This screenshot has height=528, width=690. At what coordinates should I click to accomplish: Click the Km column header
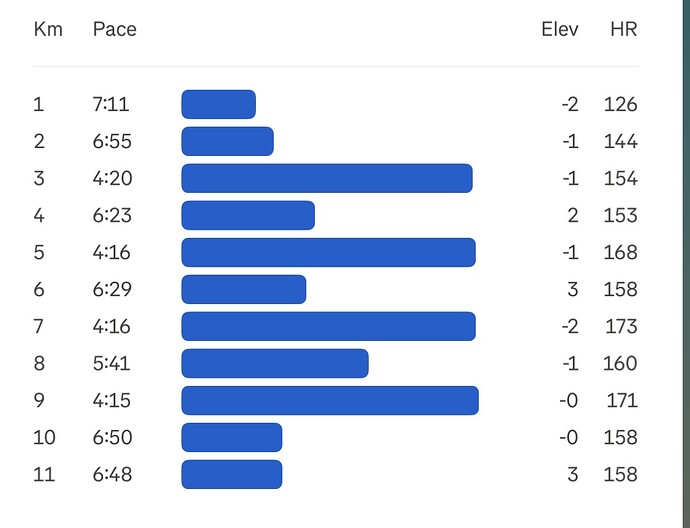tap(48, 29)
